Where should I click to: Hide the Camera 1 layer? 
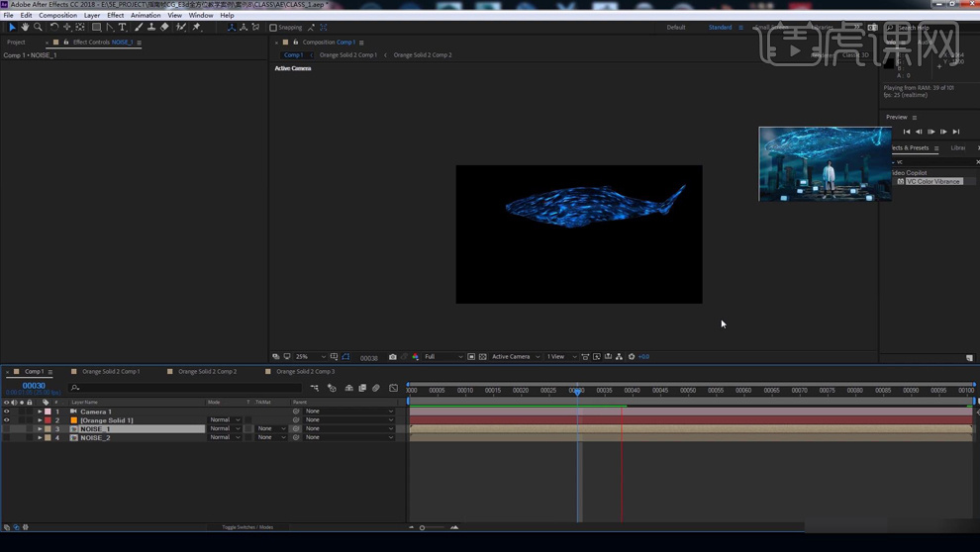coord(6,412)
